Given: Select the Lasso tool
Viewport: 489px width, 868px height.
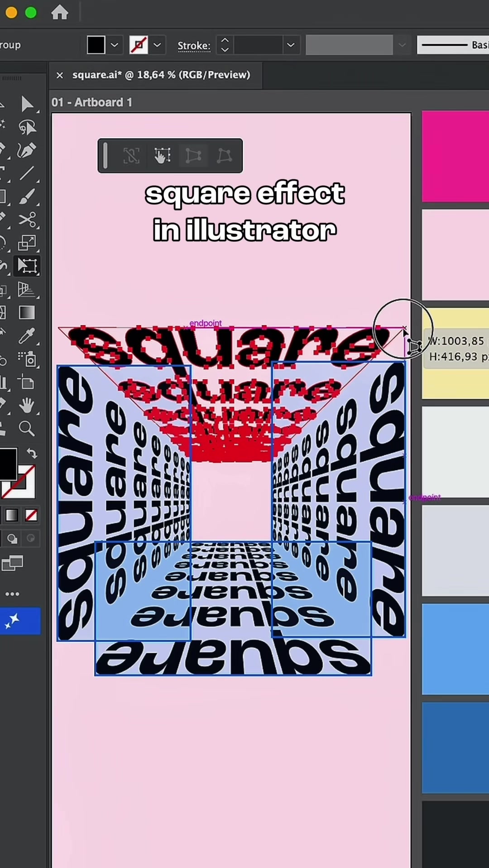Looking at the screenshot, I should coord(27,128).
